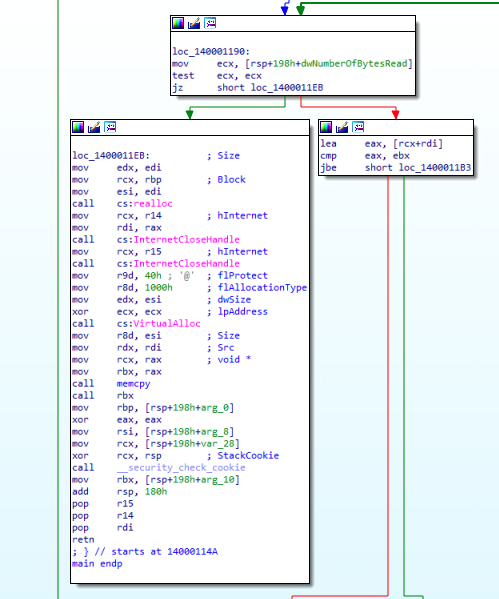The height and width of the screenshot is (599, 499).
Task: Click edit pencil icon in lea eax node
Action: pyautogui.click(x=342, y=127)
